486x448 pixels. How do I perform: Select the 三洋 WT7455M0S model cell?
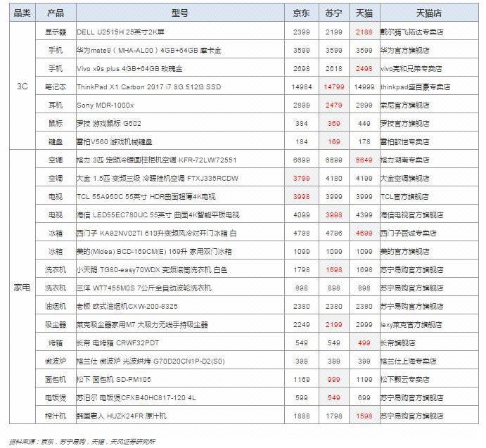[x=180, y=288]
